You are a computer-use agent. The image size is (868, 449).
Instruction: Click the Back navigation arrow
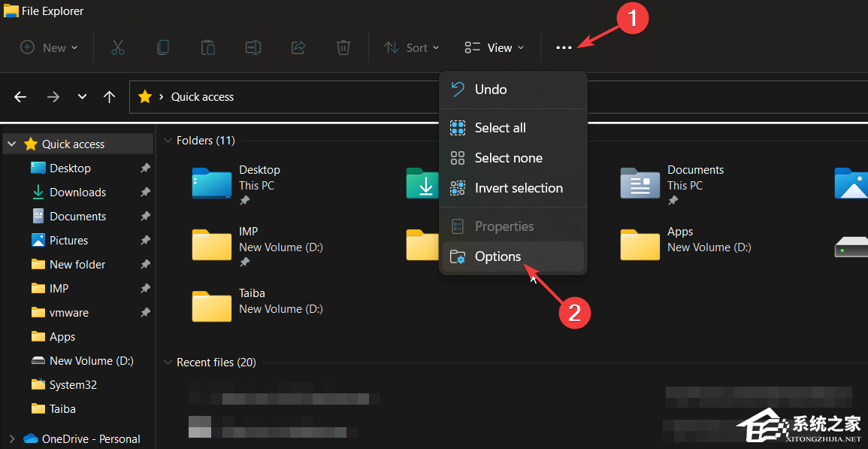[20, 97]
